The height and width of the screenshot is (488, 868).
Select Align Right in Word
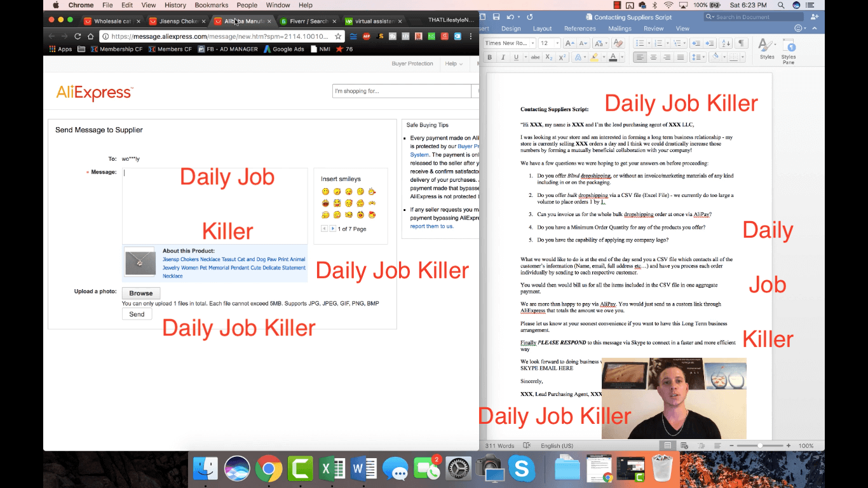click(x=667, y=57)
